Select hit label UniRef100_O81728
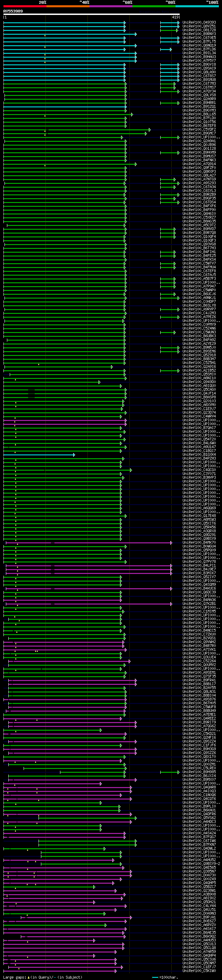This screenshot has height=980, width=222. (x=199, y=30)
